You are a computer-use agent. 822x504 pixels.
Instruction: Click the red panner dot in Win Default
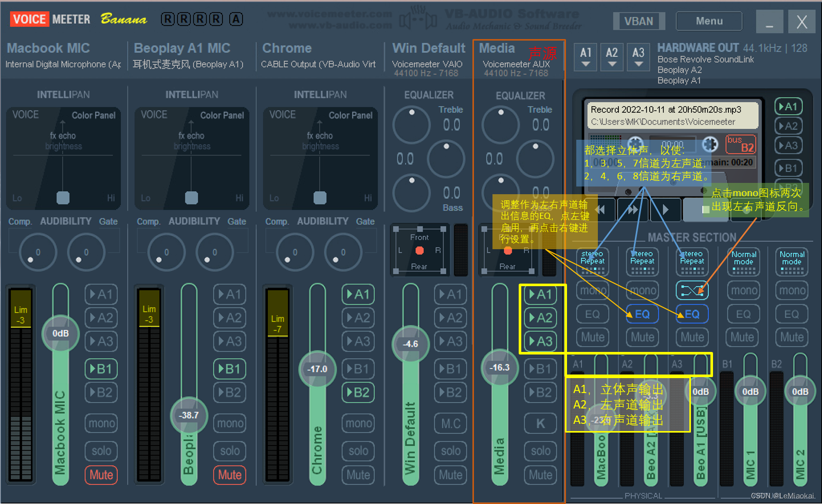click(419, 251)
